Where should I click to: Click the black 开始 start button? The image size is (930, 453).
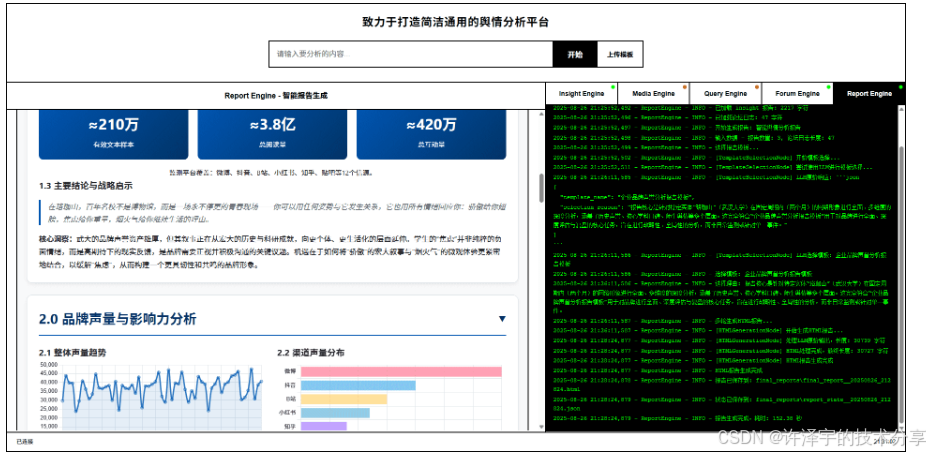[575, 54]
